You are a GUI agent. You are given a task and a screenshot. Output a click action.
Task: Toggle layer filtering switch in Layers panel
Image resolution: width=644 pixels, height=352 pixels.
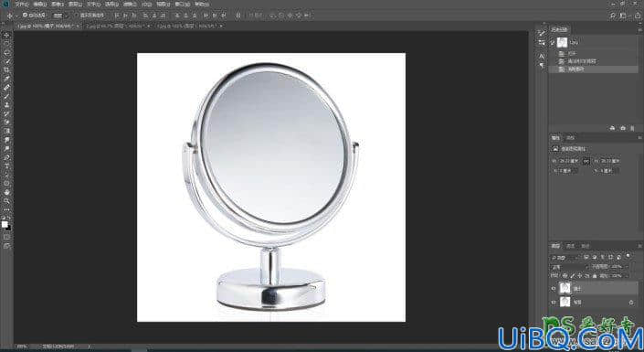pyautogui.click(x=628, y=256)
